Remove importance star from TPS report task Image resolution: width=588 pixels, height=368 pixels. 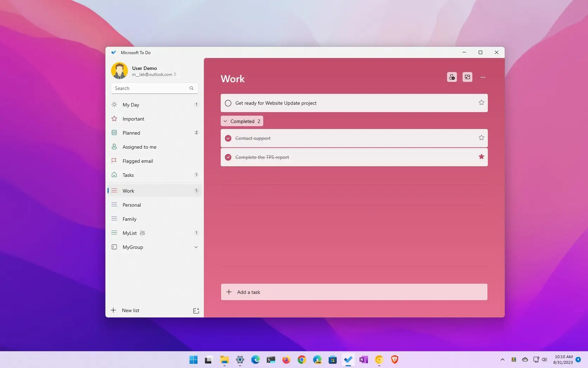coord(481,157)
